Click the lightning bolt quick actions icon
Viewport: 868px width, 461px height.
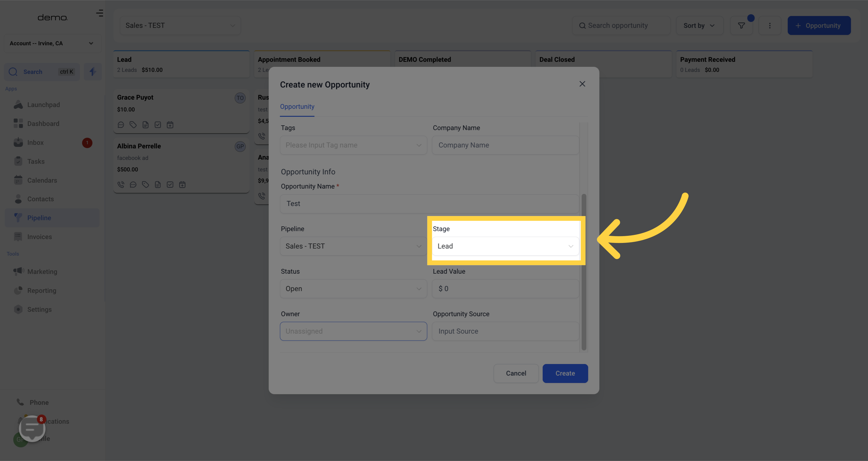(93, 72)
